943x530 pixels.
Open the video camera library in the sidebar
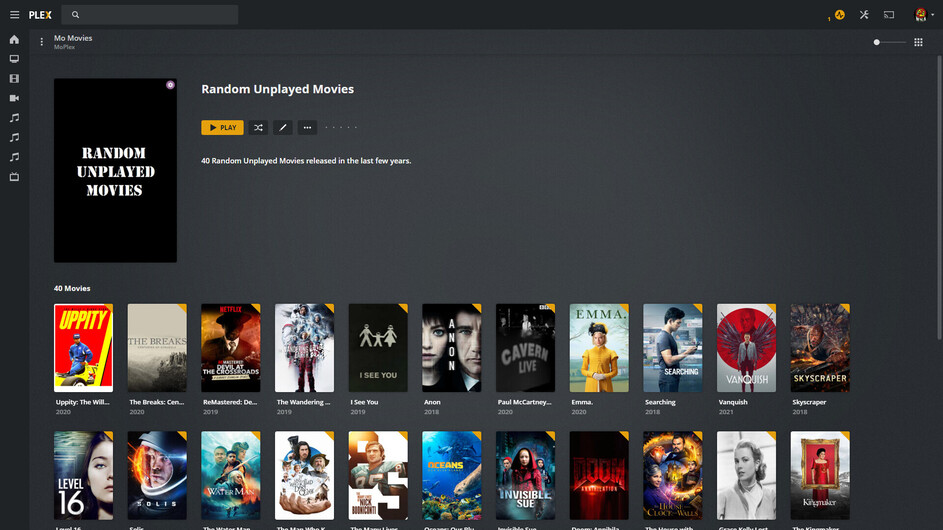click(x=14, y=98)
